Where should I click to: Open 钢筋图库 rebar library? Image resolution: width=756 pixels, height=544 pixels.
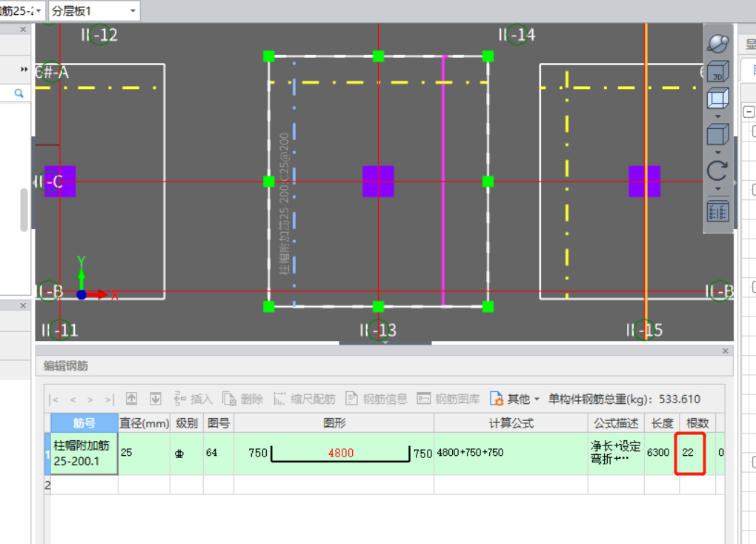(x=448, y=399)
